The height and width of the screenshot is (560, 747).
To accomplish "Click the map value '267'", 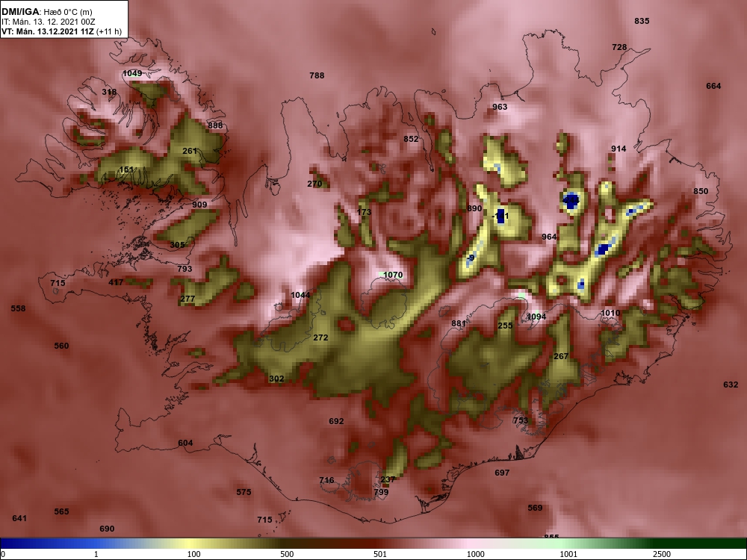I will [561, 356].
